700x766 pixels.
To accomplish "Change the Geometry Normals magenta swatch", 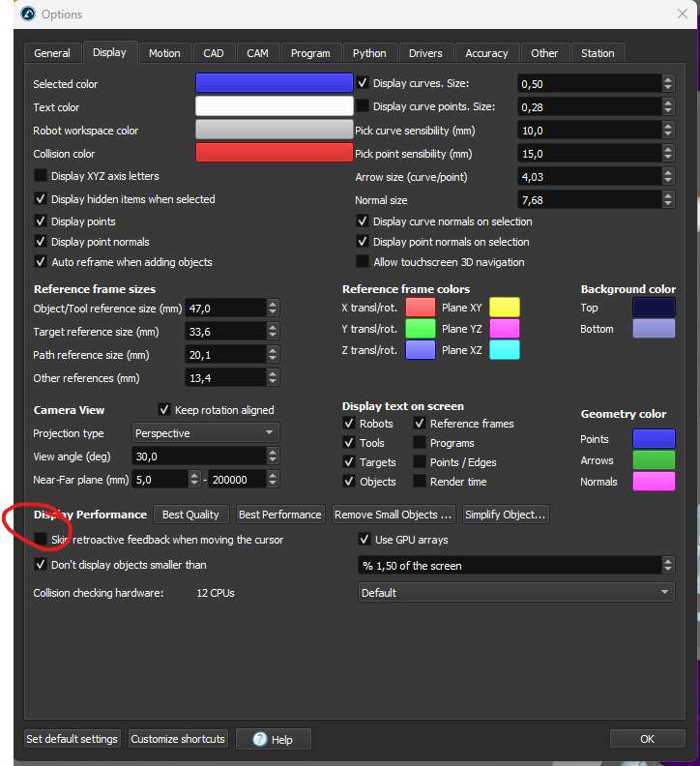I will tap(654, 482).
